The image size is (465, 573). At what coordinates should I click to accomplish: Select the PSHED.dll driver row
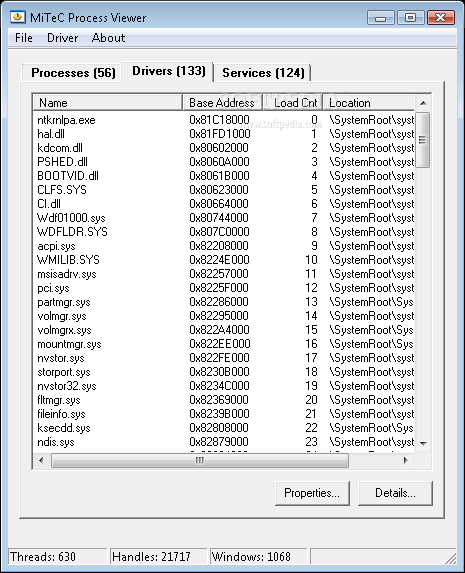point(224,162)
